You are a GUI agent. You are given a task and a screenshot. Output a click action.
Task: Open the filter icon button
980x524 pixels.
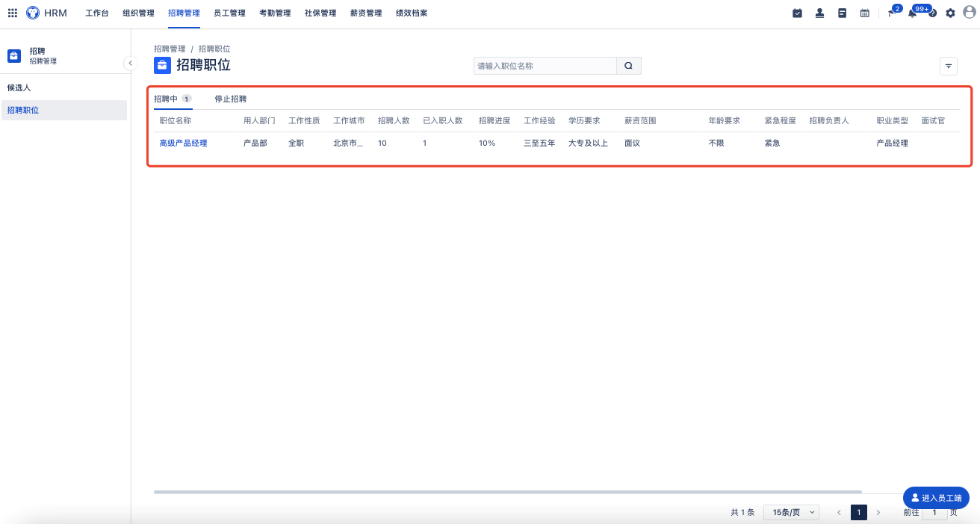point(949,66)
